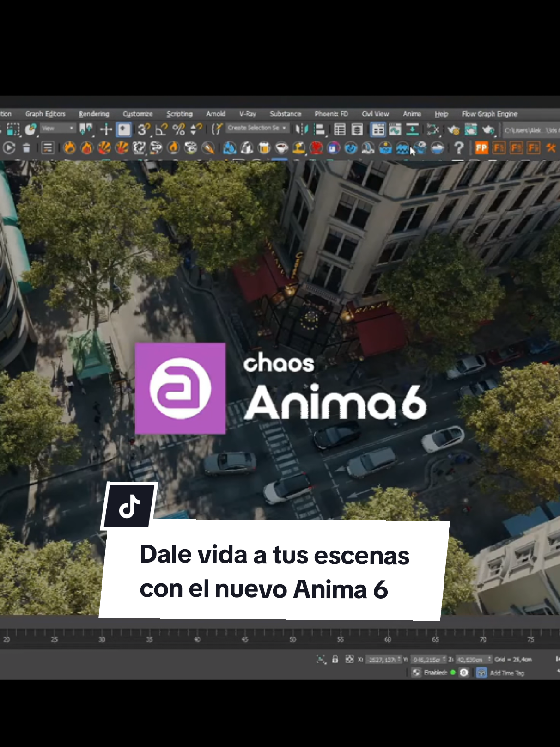This screenshot has height=747, width=560.
Task: Open the Rendered Frame Window icon
Action: coord(471,130)
